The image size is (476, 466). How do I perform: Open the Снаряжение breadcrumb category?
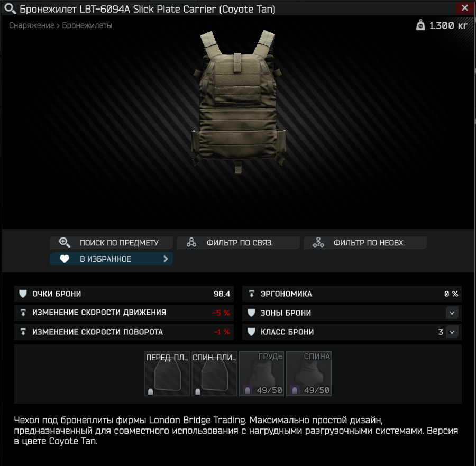coord(32,25)
